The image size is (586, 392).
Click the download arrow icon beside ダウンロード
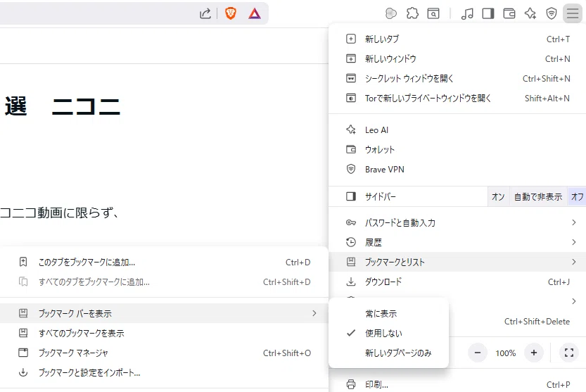[351, 282]
